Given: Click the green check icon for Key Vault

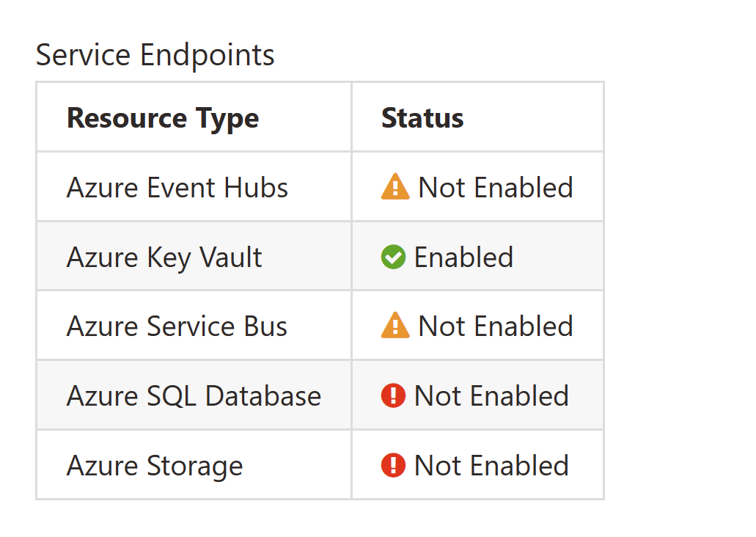Looking at the screenshot, I should coord(393,257).
